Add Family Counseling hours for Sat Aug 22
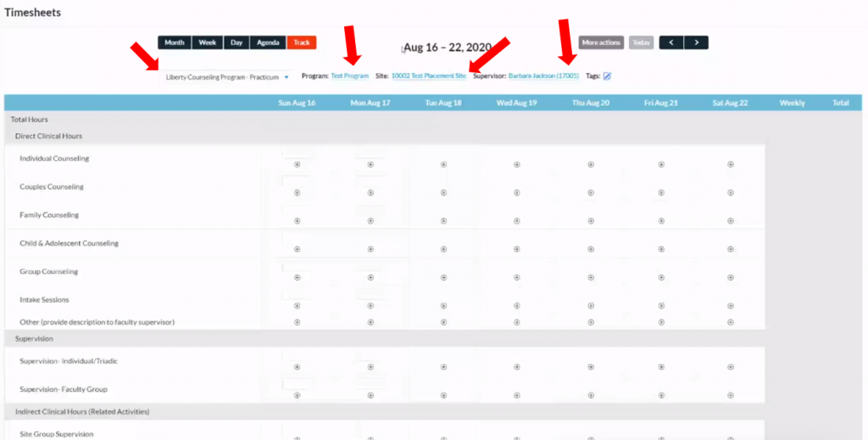868x440 pixels. [x=731, y=220]
